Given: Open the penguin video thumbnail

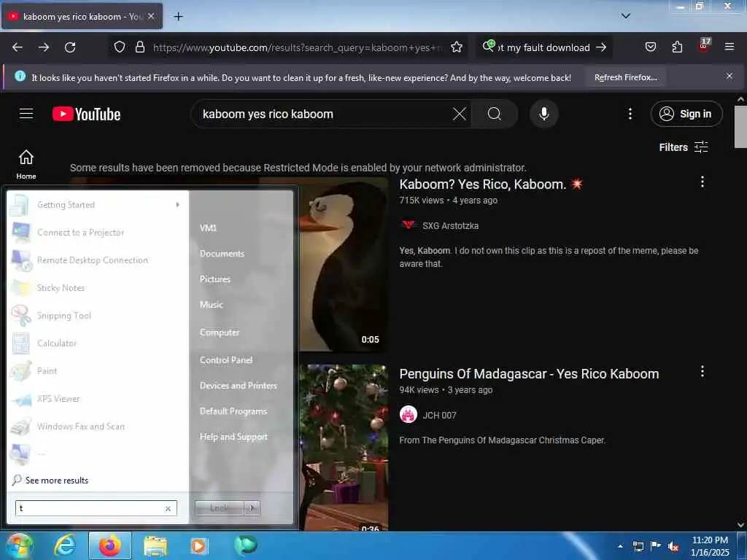Looking at the screenshot, I should point(344,265).
